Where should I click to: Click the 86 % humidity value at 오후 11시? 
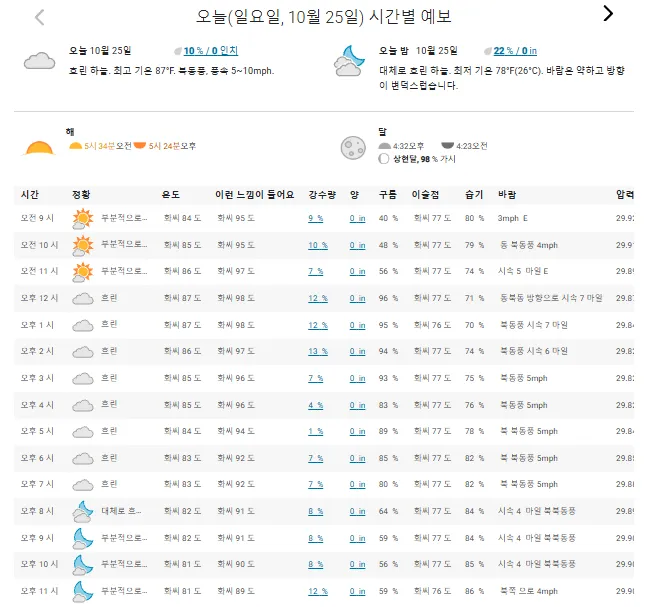475,591
